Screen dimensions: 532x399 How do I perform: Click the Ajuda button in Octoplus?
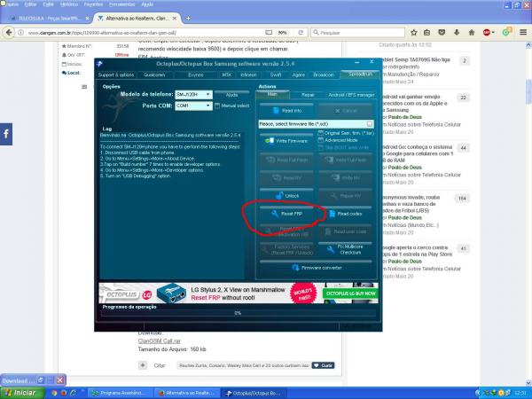pos(231,95)
